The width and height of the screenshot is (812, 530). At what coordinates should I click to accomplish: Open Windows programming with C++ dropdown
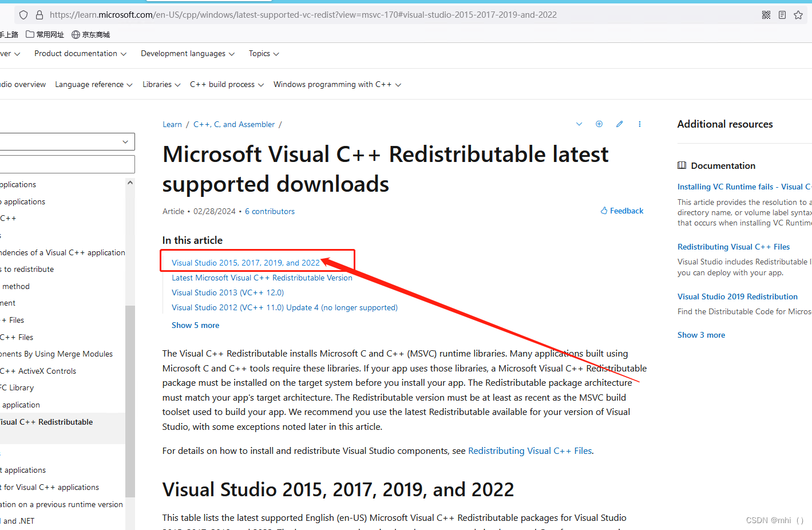(x=337, y=84)
